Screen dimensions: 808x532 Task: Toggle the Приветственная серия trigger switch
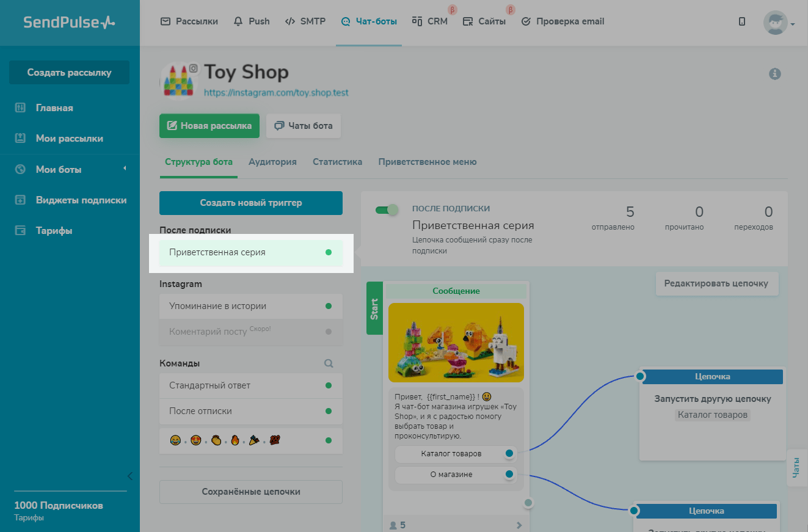point(387,210)
